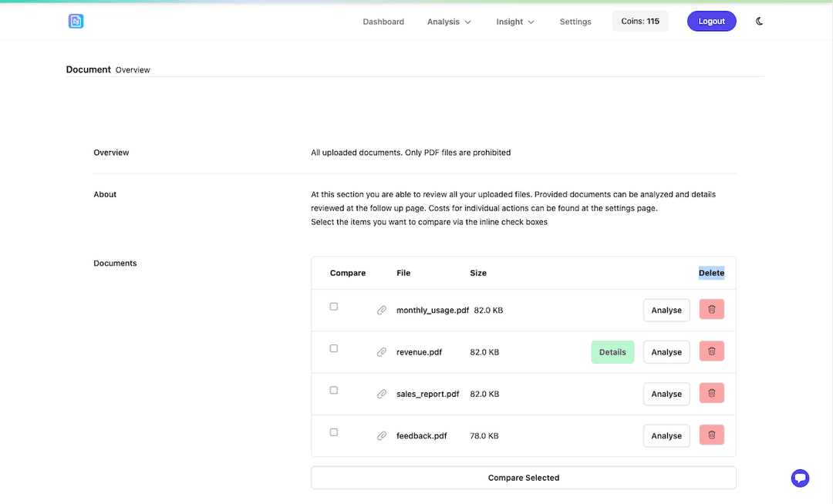The height and width of the screenshot is (504, 833).
Task: Delete revenue.pdf via its trash icon
Action: tap(710, 351)
